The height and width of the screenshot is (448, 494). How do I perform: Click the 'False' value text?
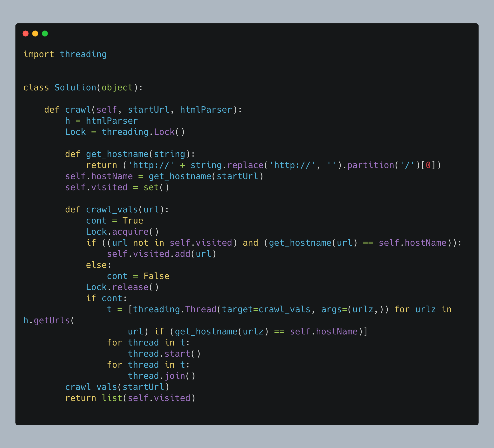[156, 276]
